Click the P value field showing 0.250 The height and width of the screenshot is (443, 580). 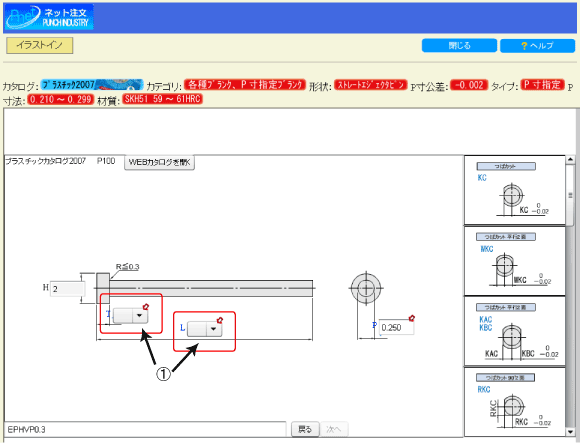(x=396, y=328)
